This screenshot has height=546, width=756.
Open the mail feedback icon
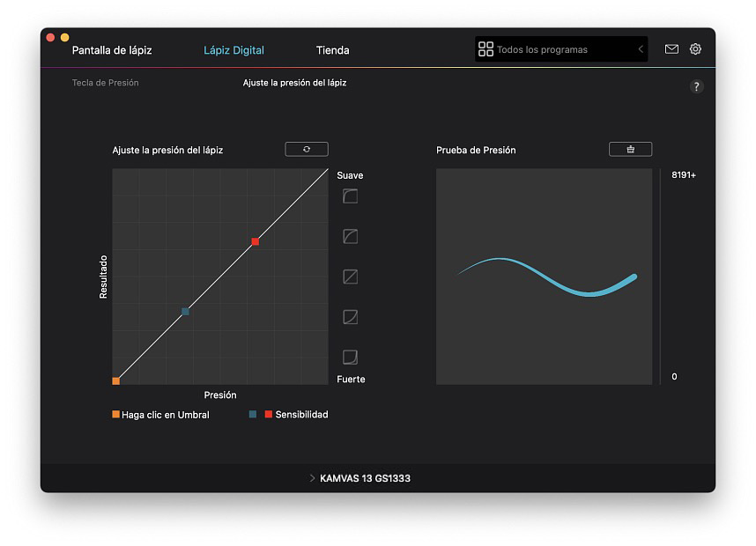pos(671,49)
